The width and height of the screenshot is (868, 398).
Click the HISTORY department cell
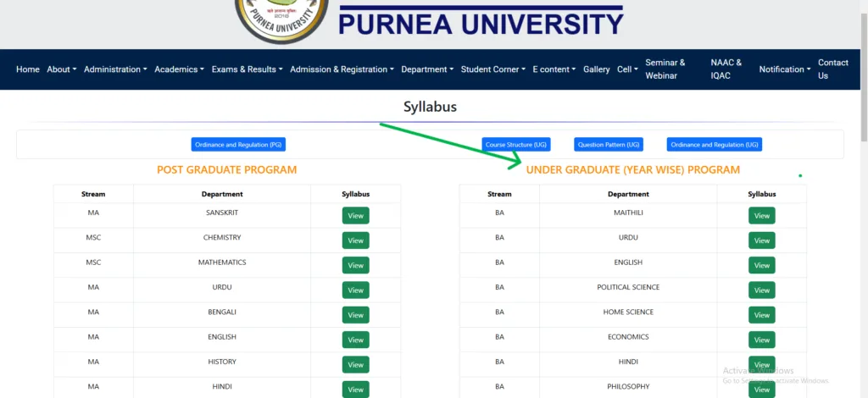(x=222, y=362)
